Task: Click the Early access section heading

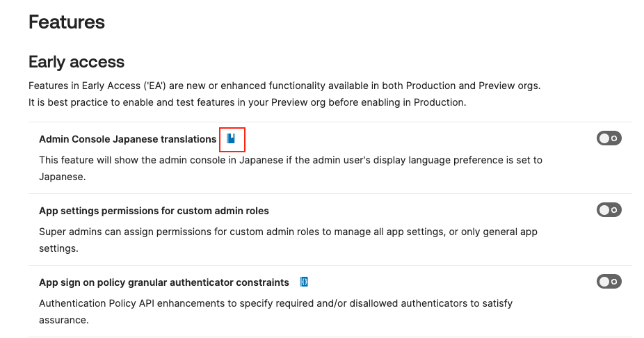Action: [x=77, y=62]
